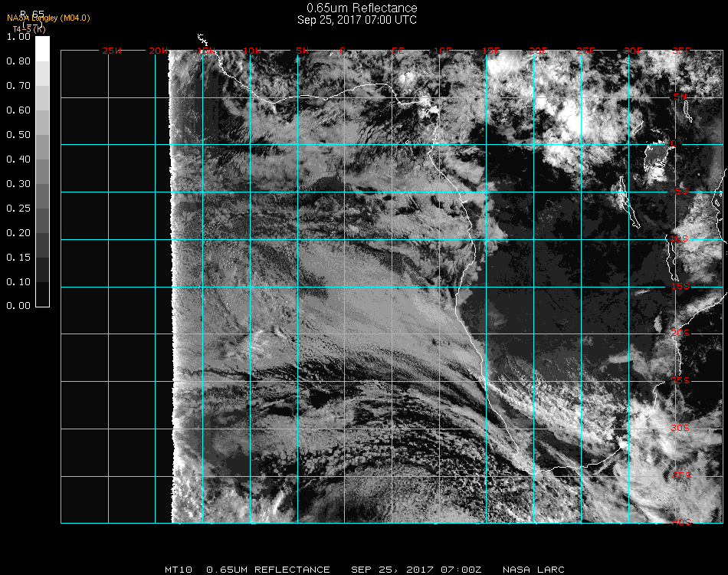
Task: Click the "NASA LARC" footer credit
Action: tap(533, 570)
